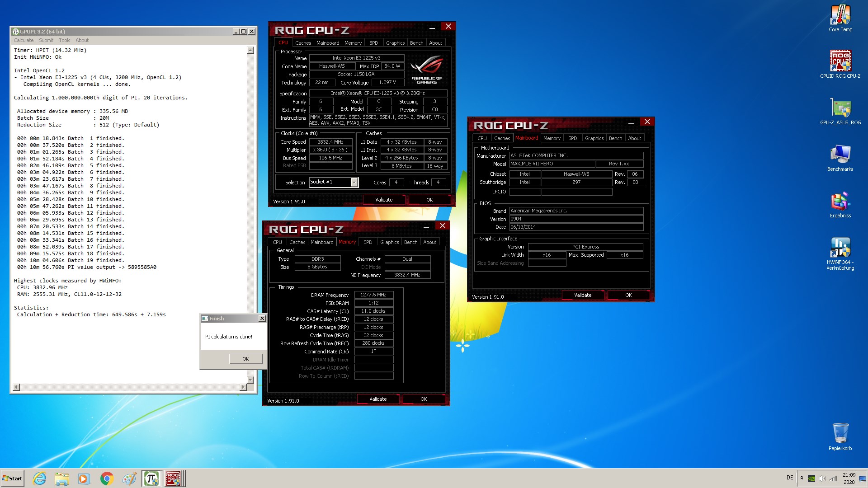The image size is (868, 488).
Task: Click the MAXIMUS VII HERO model field
Action: [x=552, y=164]
